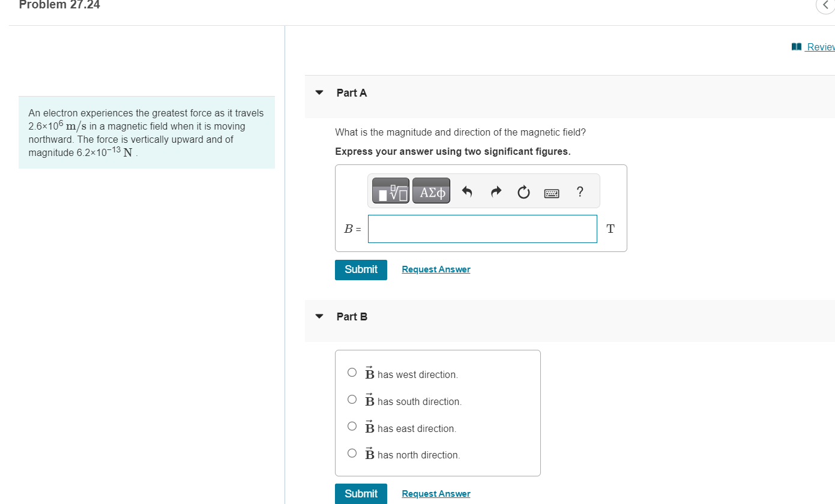Select B has north direction
The image size is (835, 504).
pyautogui.click(x=352, y=453)
